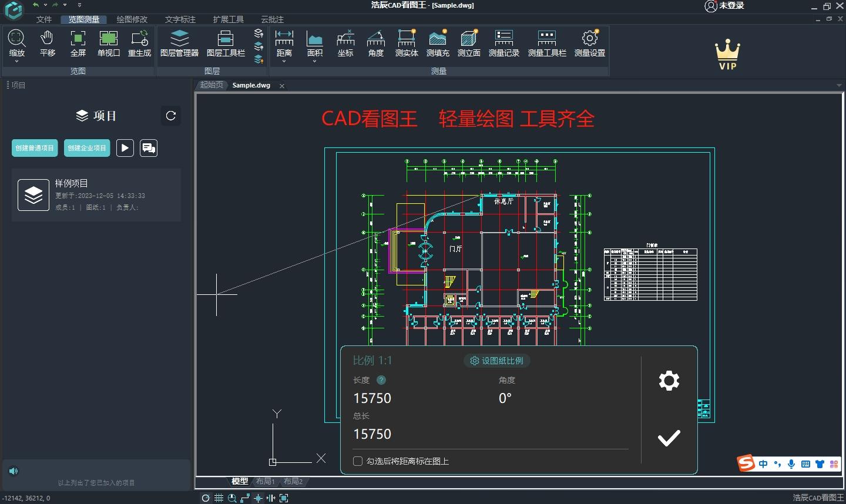
Task: Open 设图纸比例 scale settings
Action: click(x=496, y=361)
